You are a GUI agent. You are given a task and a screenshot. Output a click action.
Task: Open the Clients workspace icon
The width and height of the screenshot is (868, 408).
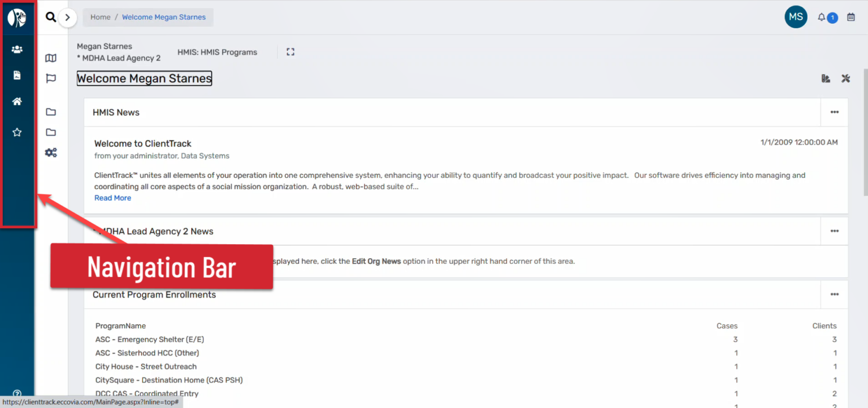(16, 49)
